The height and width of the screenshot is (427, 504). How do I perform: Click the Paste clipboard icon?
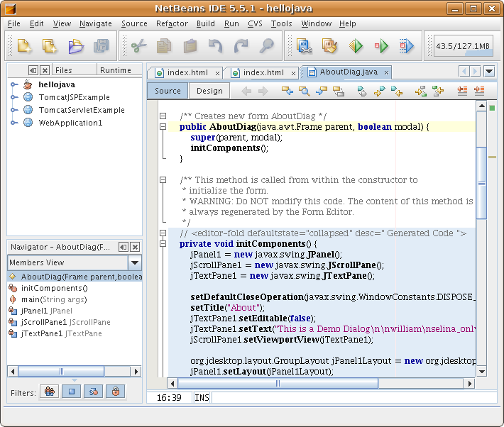(190, 46)
